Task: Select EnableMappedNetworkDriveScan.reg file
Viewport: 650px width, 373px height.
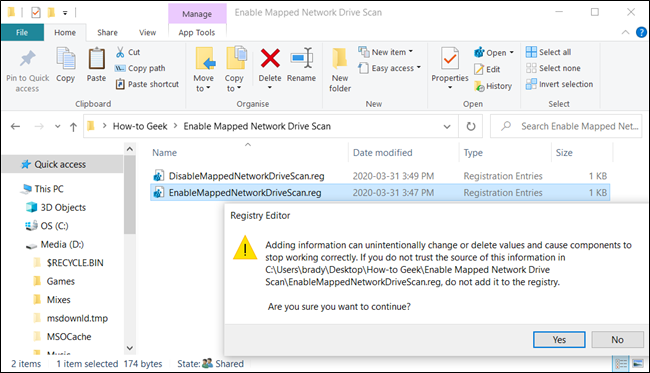Action: (379, 193)
